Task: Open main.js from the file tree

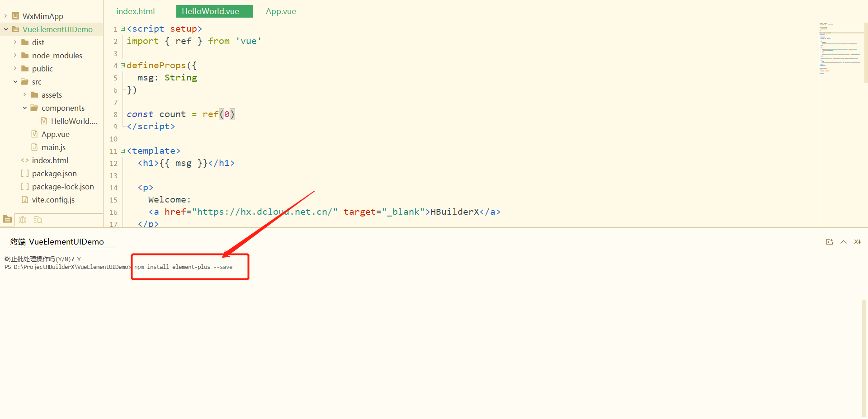Action: pos(53,147)
